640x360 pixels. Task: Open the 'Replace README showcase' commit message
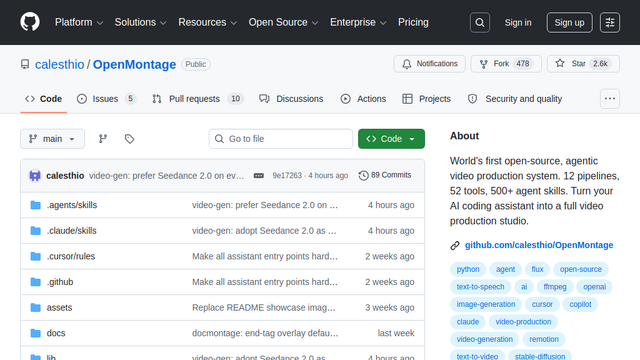click(x=264, y=307)
